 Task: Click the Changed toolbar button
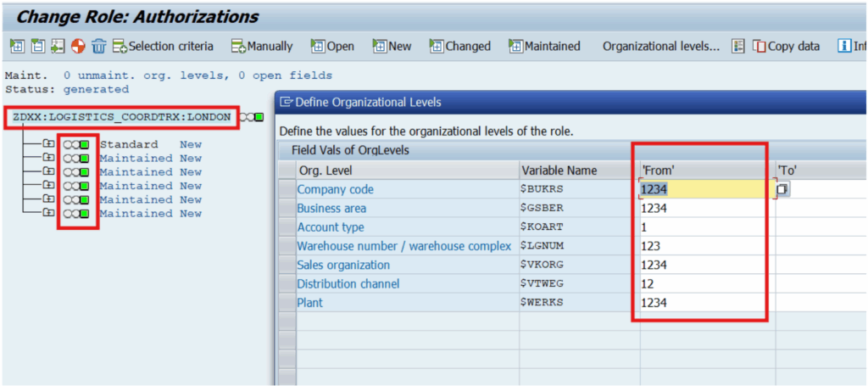(460, 47)
